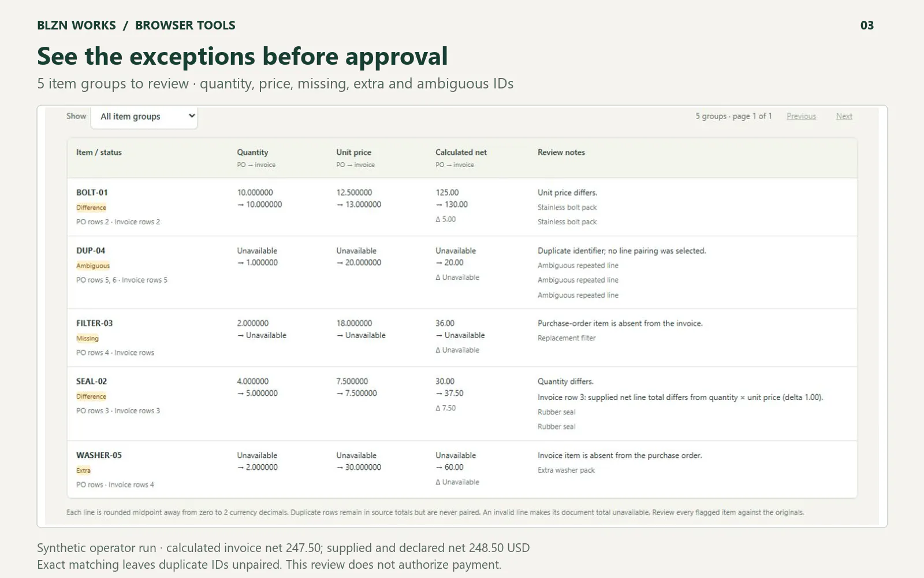Click the Next page link
924x578 pixels.
(844, 116)
